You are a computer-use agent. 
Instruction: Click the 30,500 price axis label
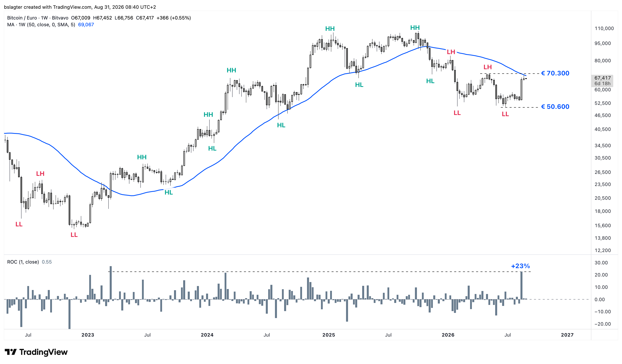click(x=603, y=158)
